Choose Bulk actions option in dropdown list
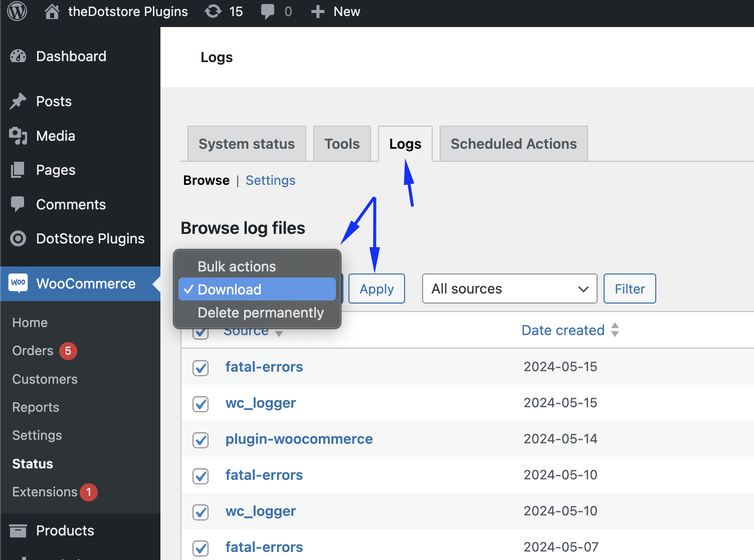754x560 pixels. (x=257, y=266)
